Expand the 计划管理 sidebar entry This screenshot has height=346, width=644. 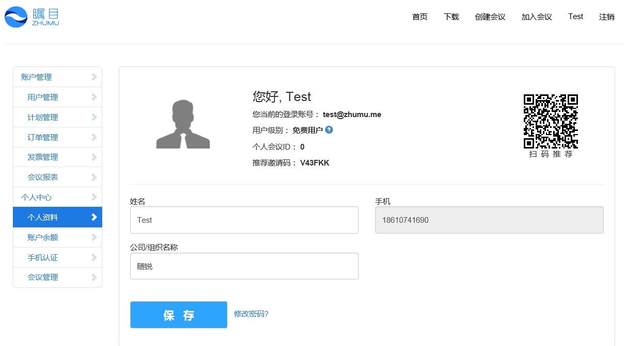57,117
